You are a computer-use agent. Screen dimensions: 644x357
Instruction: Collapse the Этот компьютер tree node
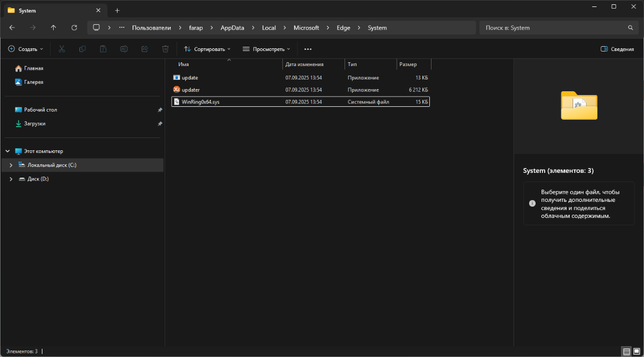click(8, 151)
